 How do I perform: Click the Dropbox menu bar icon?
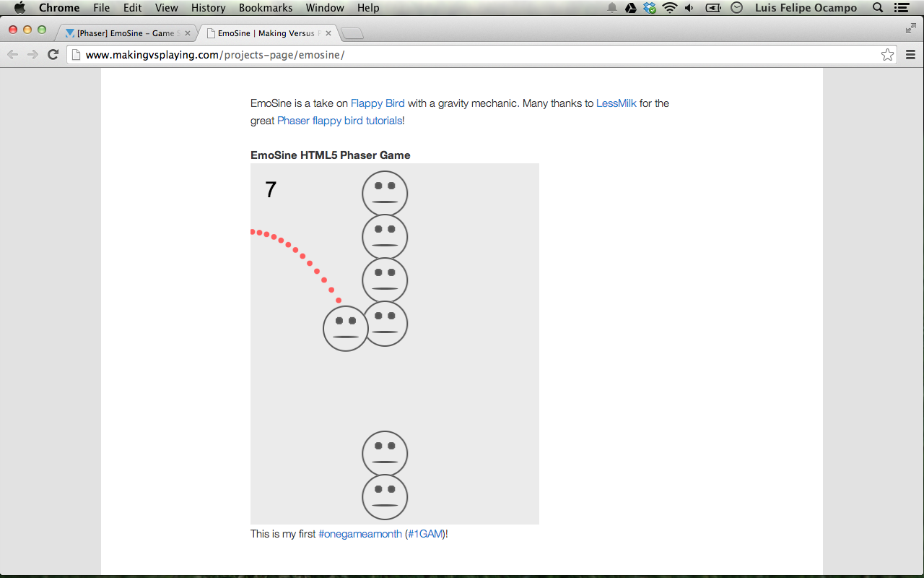650,8
